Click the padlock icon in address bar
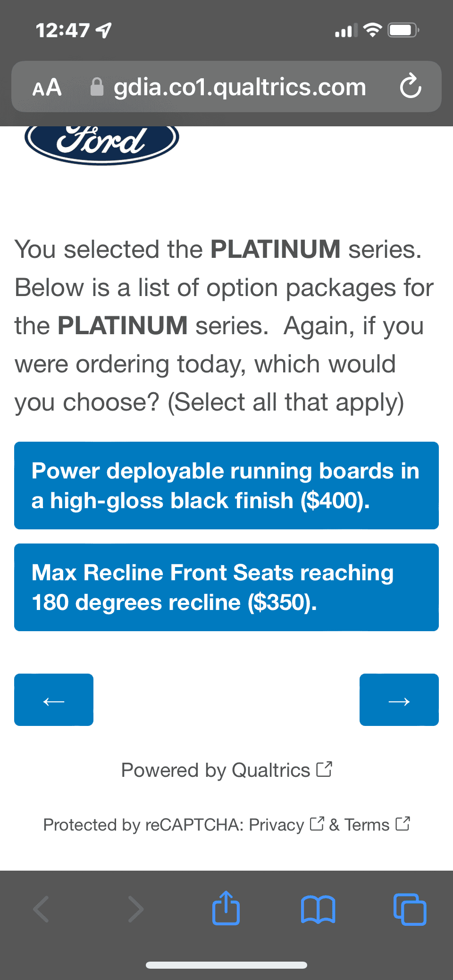This screenshot has height=980, width=453. 97,87
